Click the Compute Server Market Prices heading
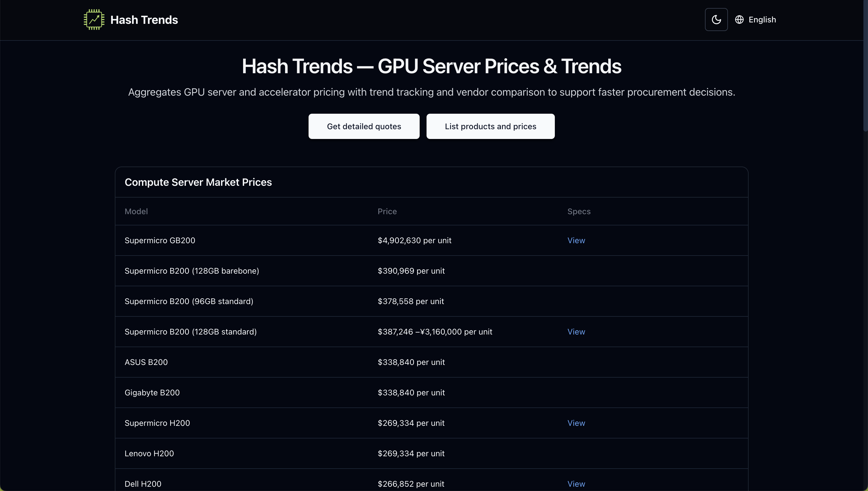 (198, 182)
